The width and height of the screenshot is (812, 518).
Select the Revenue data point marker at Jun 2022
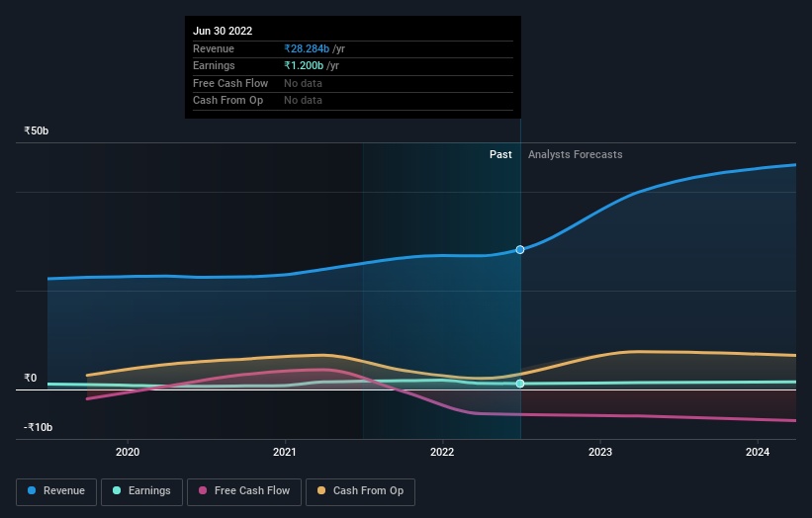[x=520, y=249]
